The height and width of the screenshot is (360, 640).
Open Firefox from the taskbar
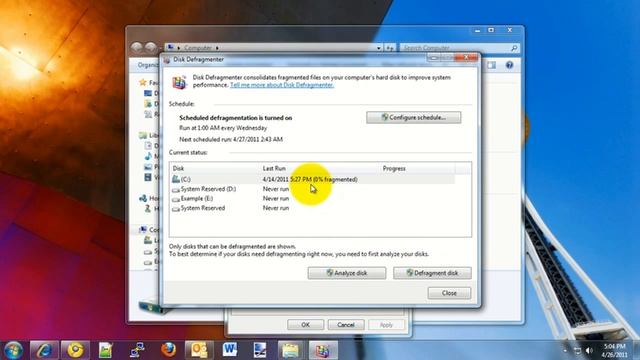coord(168,350)
